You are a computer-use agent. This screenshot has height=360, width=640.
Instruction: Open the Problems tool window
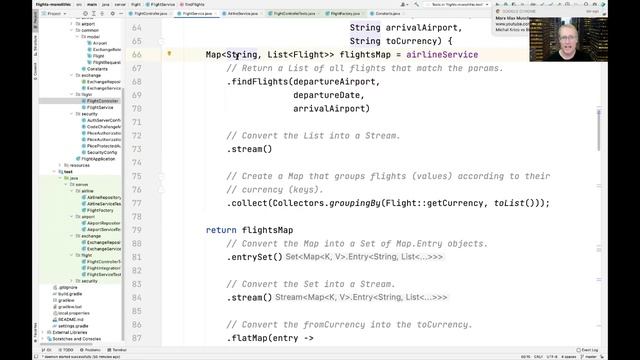[90, 350]
